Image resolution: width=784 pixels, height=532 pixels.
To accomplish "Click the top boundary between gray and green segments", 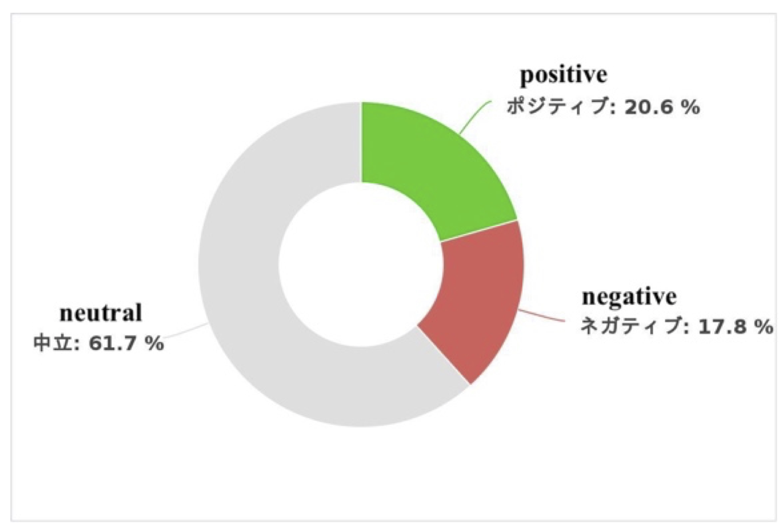I will click(361, 142).
